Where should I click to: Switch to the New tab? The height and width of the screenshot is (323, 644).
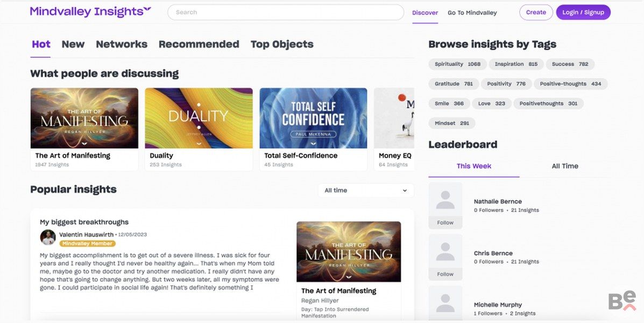pos(73,44)
